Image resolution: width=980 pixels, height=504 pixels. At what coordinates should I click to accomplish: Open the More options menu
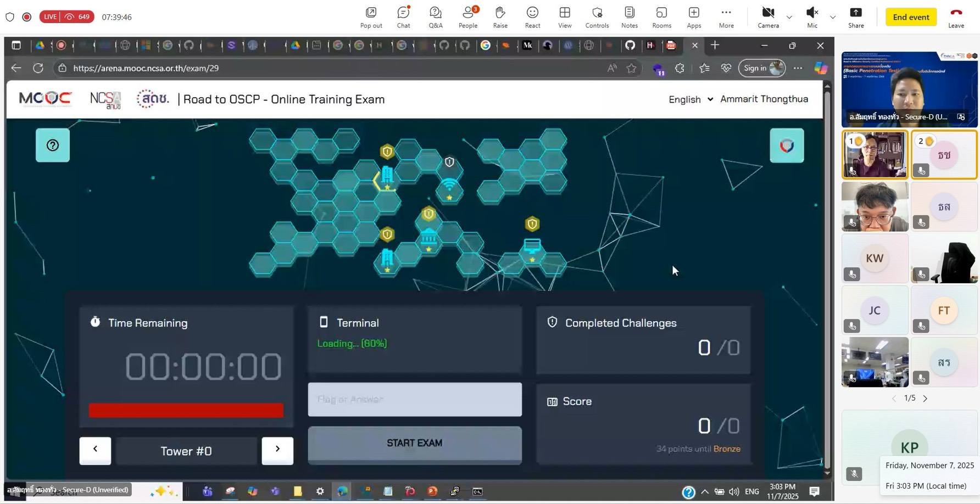726,17
